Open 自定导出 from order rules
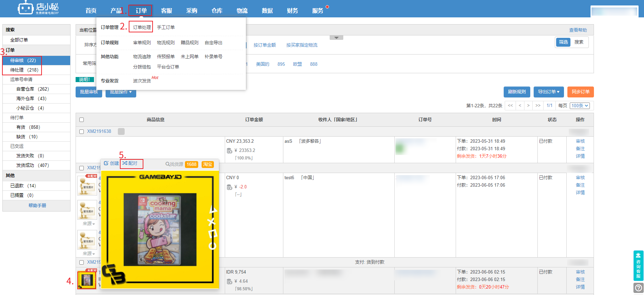 (x=214, y=43)
